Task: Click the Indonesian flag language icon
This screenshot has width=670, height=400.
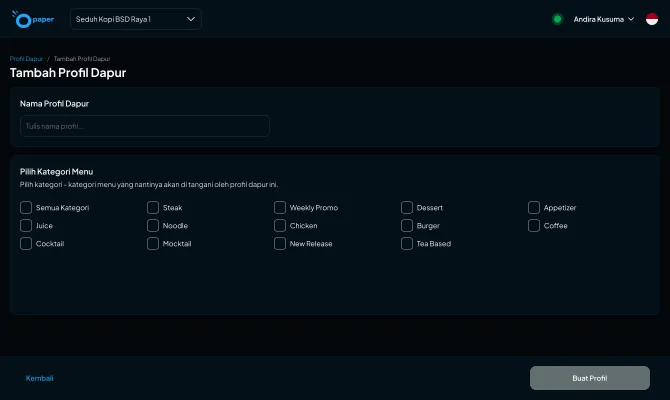Action: click(x=652, y=19)
